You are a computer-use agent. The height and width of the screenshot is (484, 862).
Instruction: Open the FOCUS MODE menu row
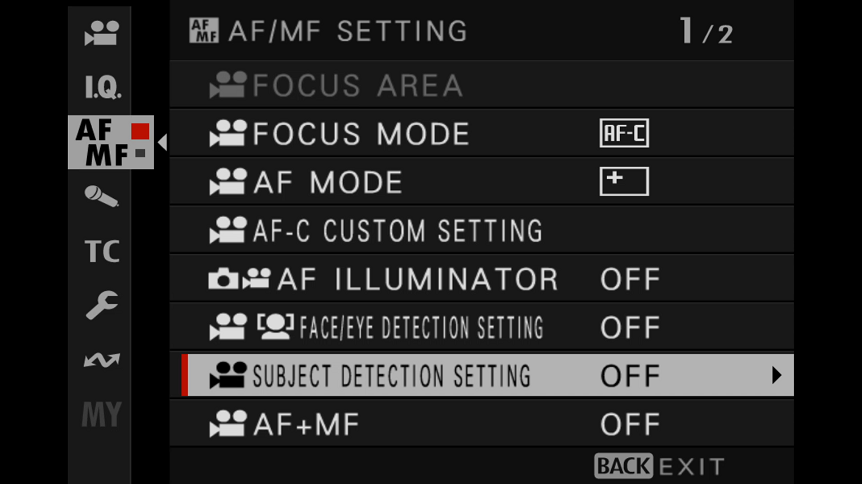pos(482,133)
